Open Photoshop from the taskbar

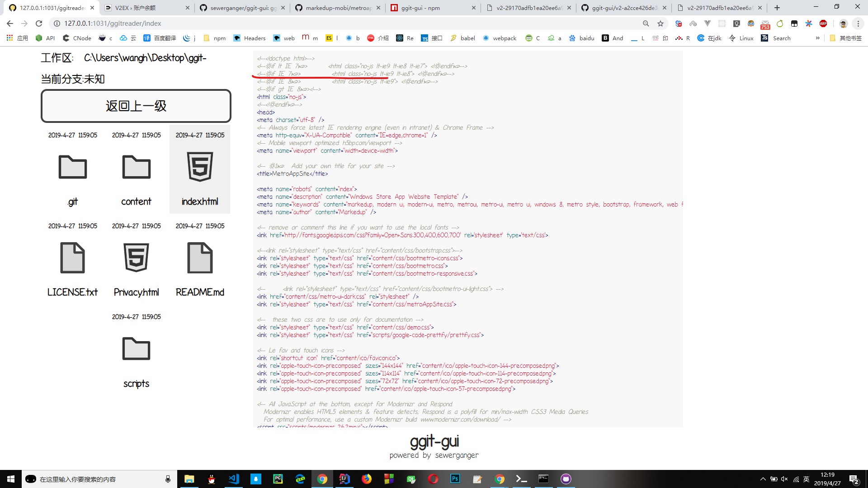(x=455, y=479)
